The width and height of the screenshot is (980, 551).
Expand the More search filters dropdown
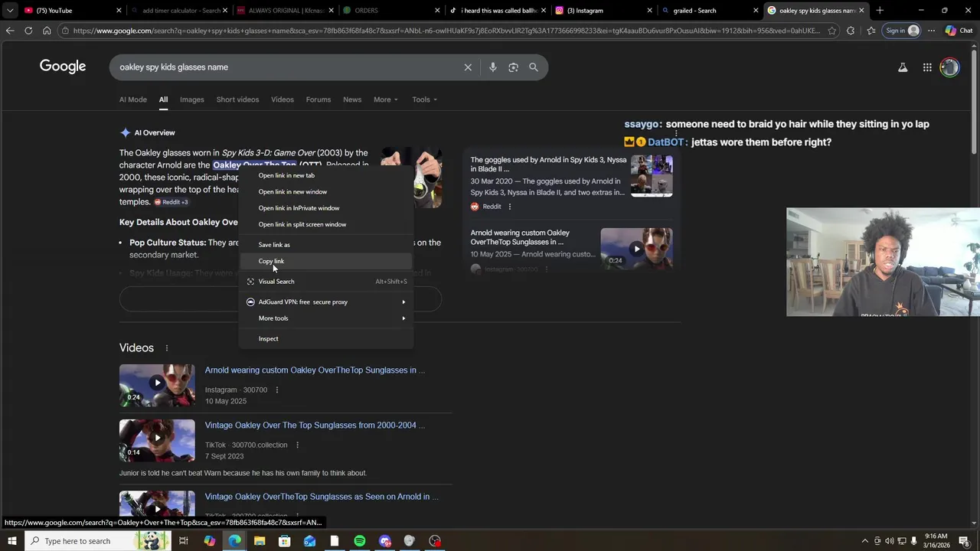click(386, 99)
